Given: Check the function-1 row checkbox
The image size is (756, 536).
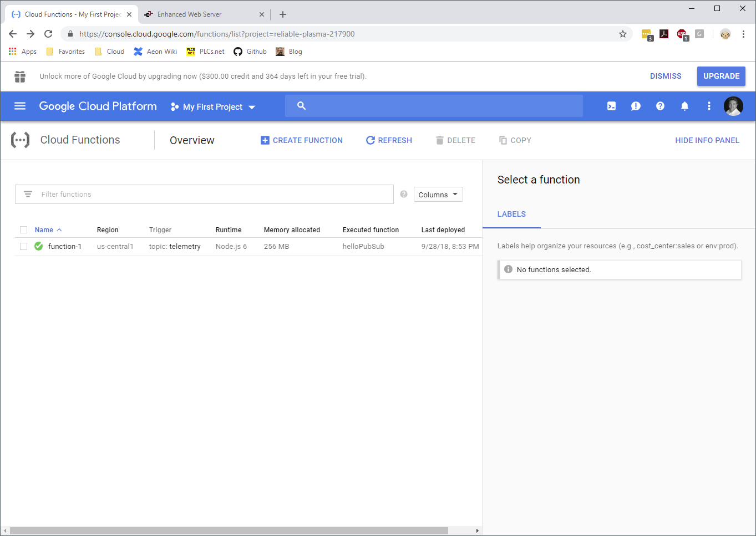Looking at the screenshot, I should (23, 246).
